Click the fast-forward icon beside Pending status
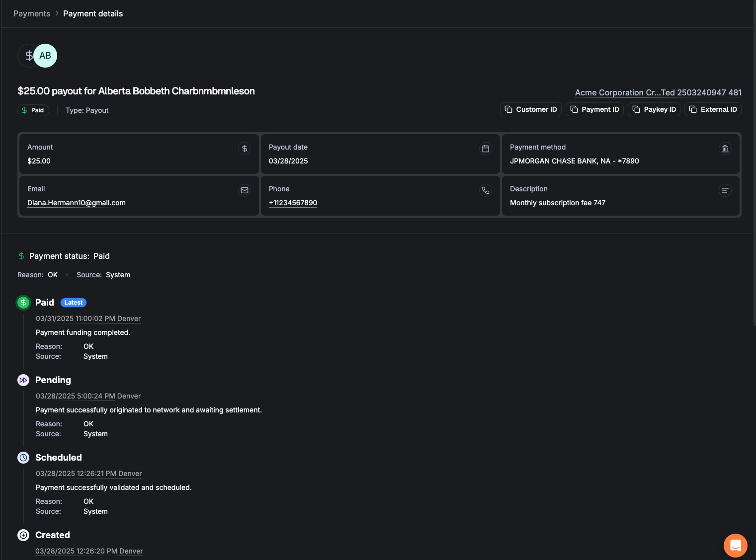 click(x=23, y=380)
